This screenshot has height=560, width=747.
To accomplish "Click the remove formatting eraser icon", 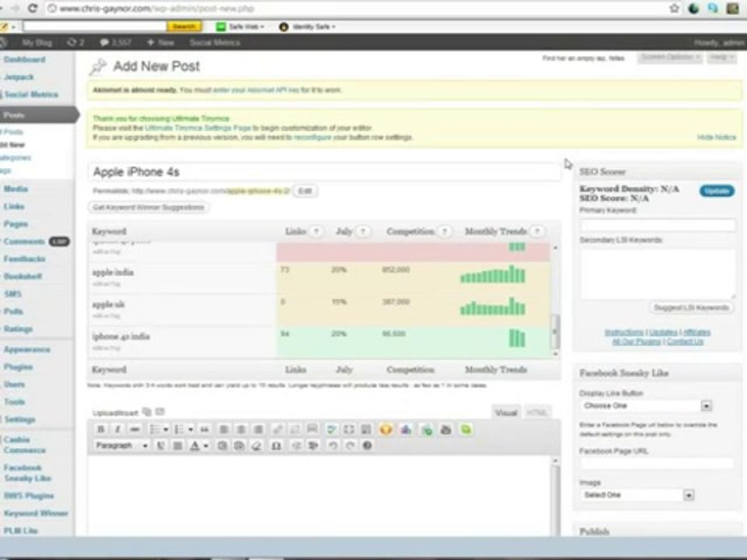I will pyautogui.click(x=257, y=446).
